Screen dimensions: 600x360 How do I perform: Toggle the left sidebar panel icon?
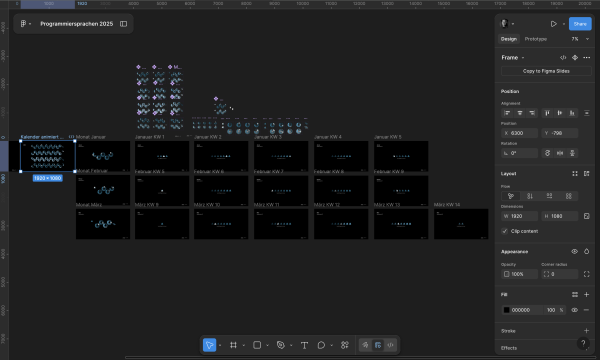(x=123, y=24)
